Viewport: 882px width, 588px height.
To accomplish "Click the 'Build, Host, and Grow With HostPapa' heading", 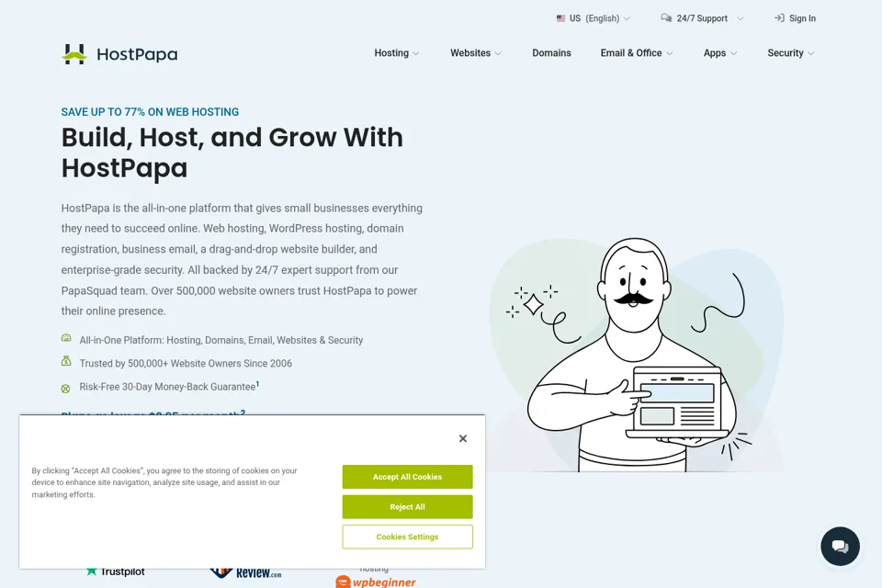I will pyautogui.click(x=232, y=153).
